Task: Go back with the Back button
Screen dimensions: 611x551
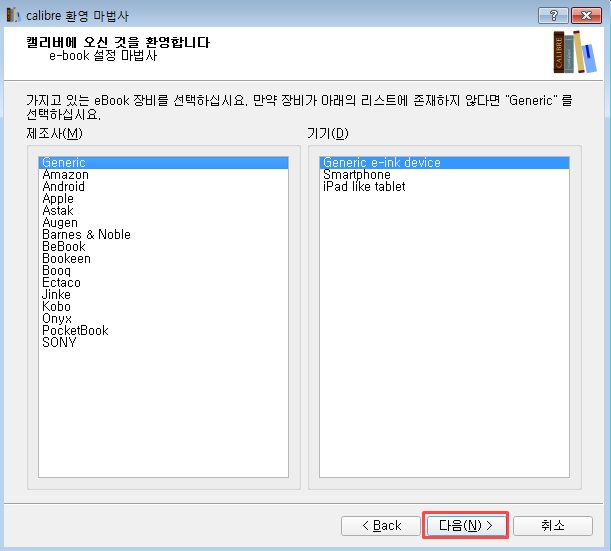Action: tap(381, 526)
